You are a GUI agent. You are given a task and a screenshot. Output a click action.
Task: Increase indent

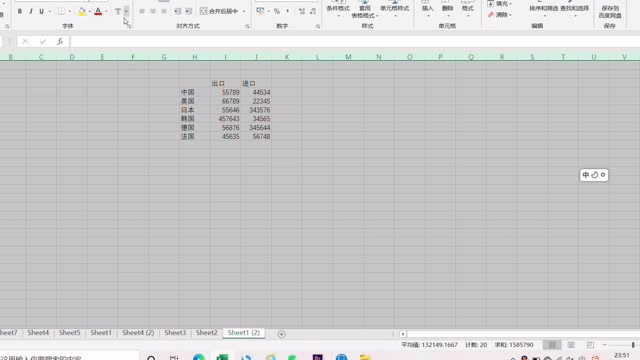pyautogui.click(x=189, y=11)
